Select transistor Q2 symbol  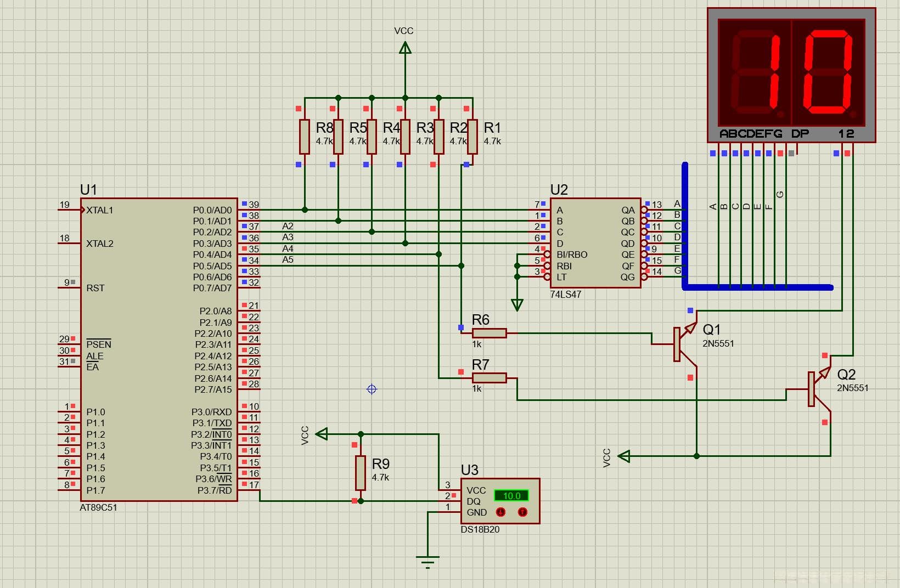(819, 388)
